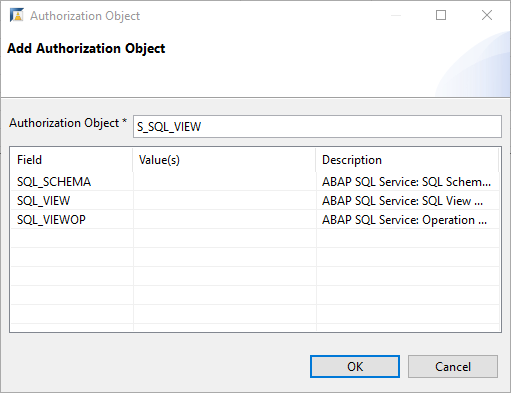The height and width of the screenshot is (393, 511).
Task: Focus the Authorization Object input field
Action: [x=317, y=126]
